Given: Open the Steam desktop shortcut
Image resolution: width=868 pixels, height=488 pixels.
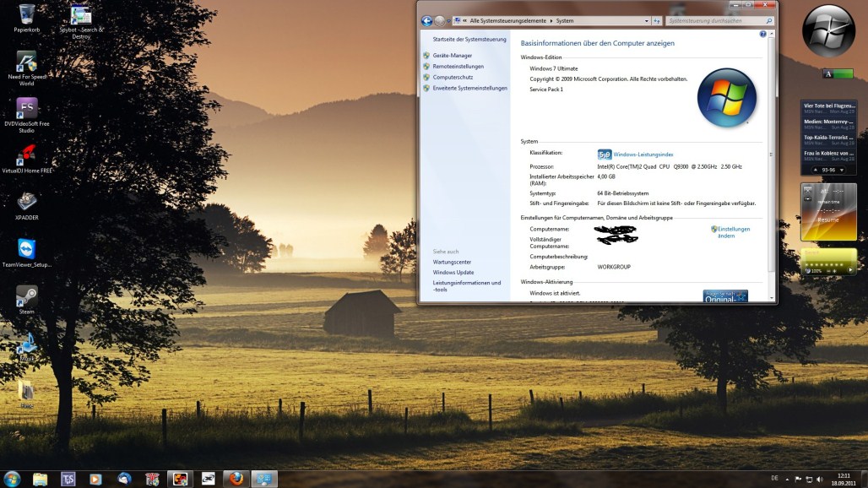Looking at the screenshot, I should (x=27, y=296).
